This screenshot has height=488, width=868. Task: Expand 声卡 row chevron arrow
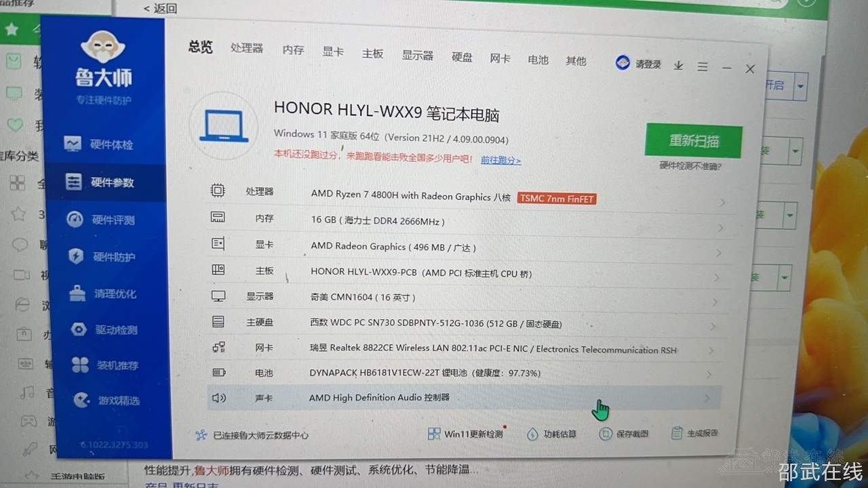(707, 399)
